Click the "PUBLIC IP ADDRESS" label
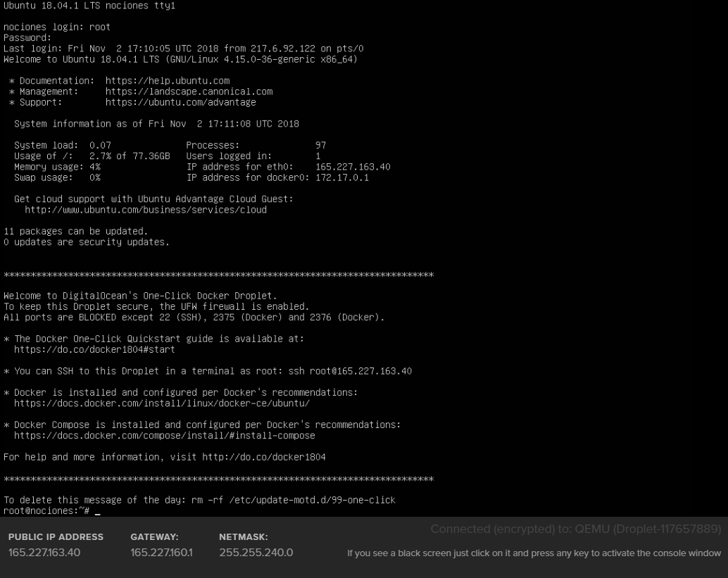Image resolution: width=728 pixels, height=578 pixels. tap(56, 536)
